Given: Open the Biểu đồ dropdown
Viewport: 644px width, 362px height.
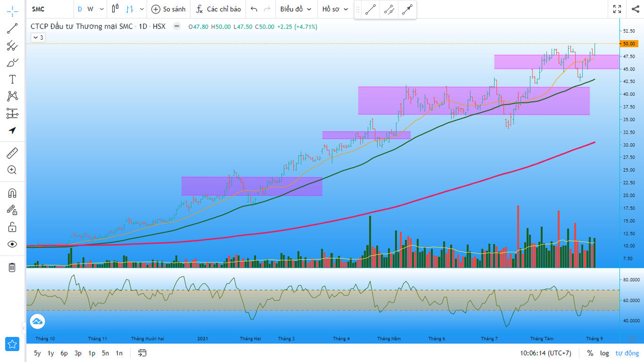Looking at the screenshot, I should click(296, 9).
